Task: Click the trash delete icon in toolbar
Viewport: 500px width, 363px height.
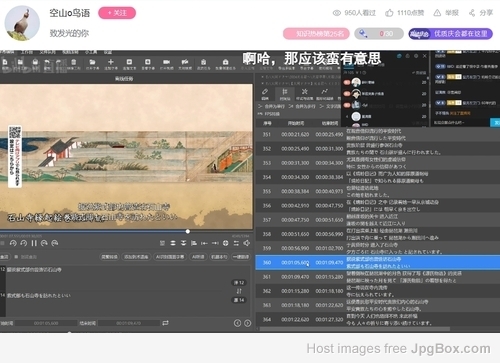Action: tap(74, 62)
